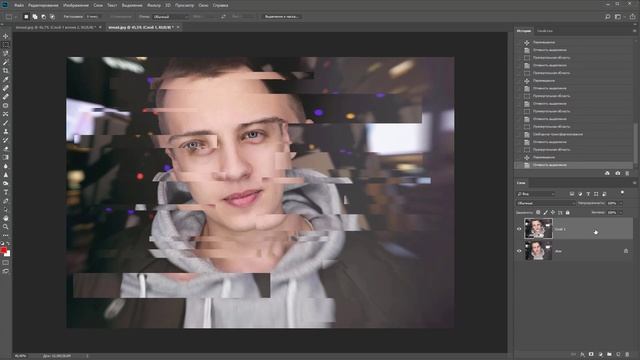The width and height of the screenshot is (640, 360).
Task: Open the layer Fill slider arrow
Action: click(621, 213)
